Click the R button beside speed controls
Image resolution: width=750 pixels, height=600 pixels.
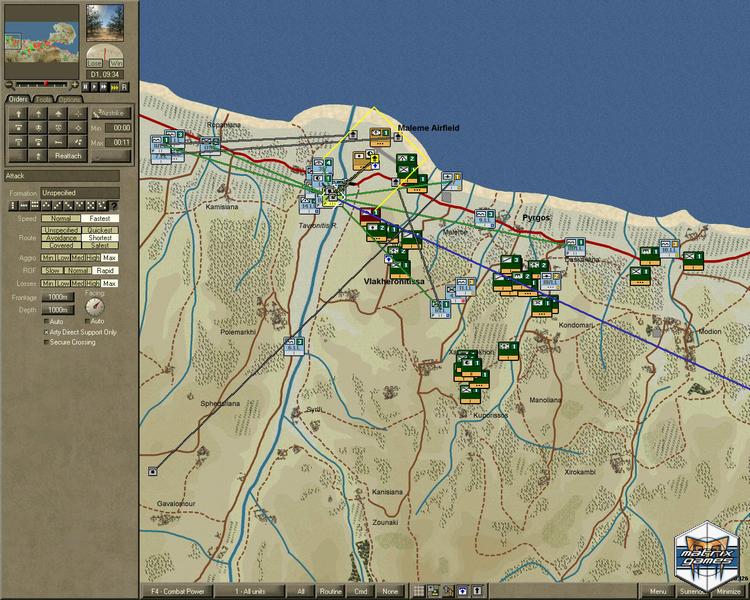(125, 87)
